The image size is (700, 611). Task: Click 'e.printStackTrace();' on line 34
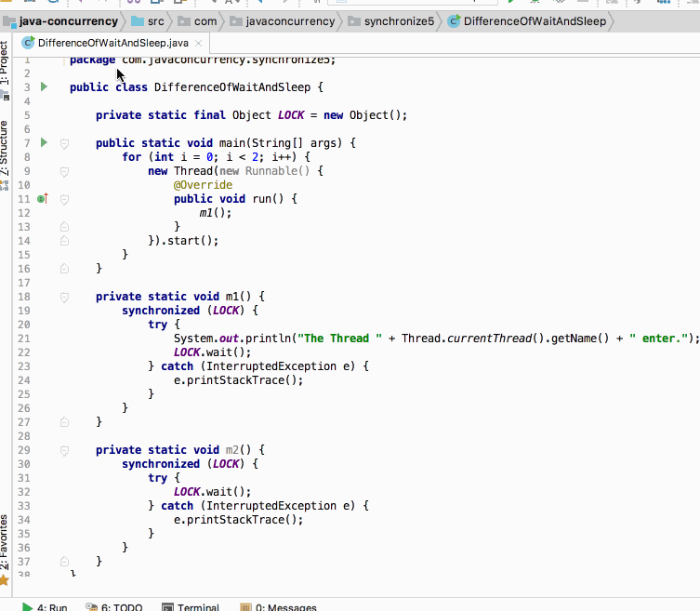pyautogui.click(x=238, y=520)
